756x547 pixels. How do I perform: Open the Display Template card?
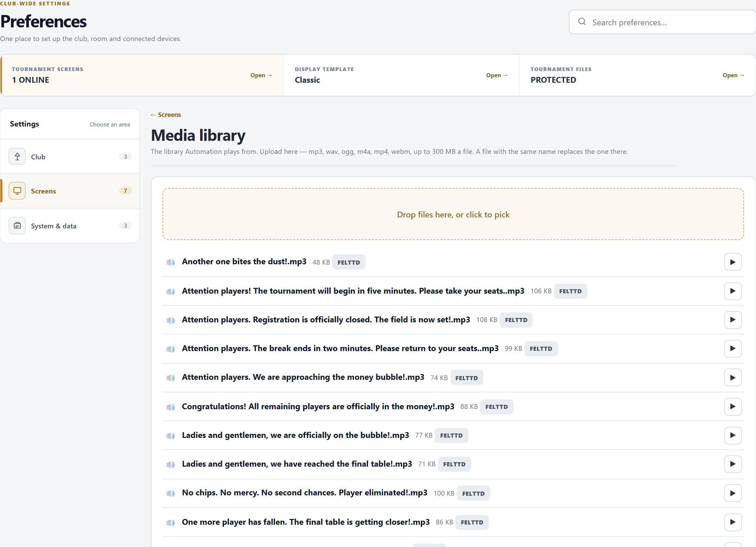point(401,75)
